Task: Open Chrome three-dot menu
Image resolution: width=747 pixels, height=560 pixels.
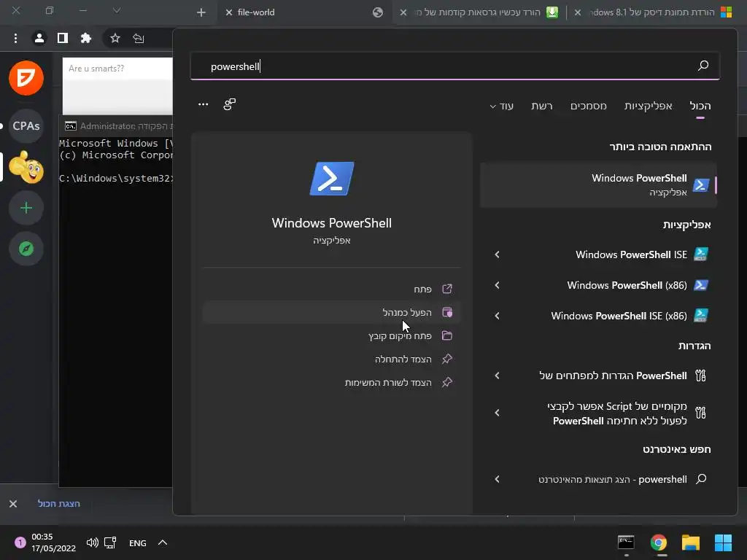Action: pyautogui.click(x=16, y=38)
